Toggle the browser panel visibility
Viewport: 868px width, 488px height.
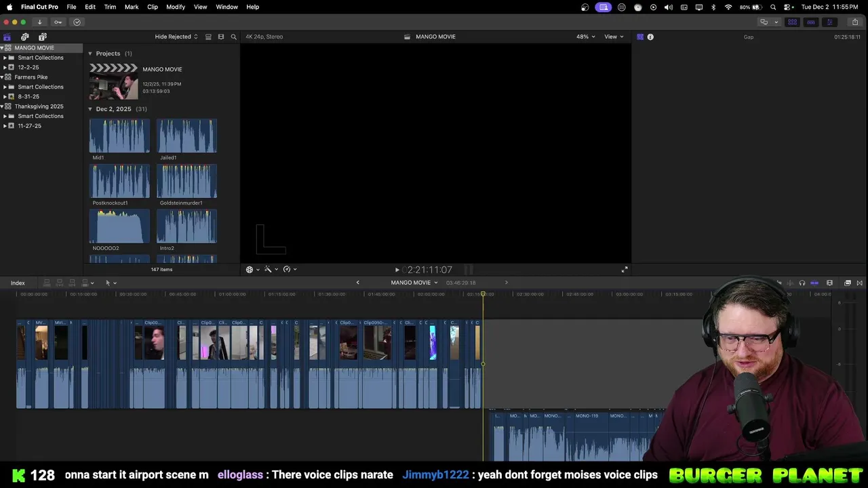(792, 22)
